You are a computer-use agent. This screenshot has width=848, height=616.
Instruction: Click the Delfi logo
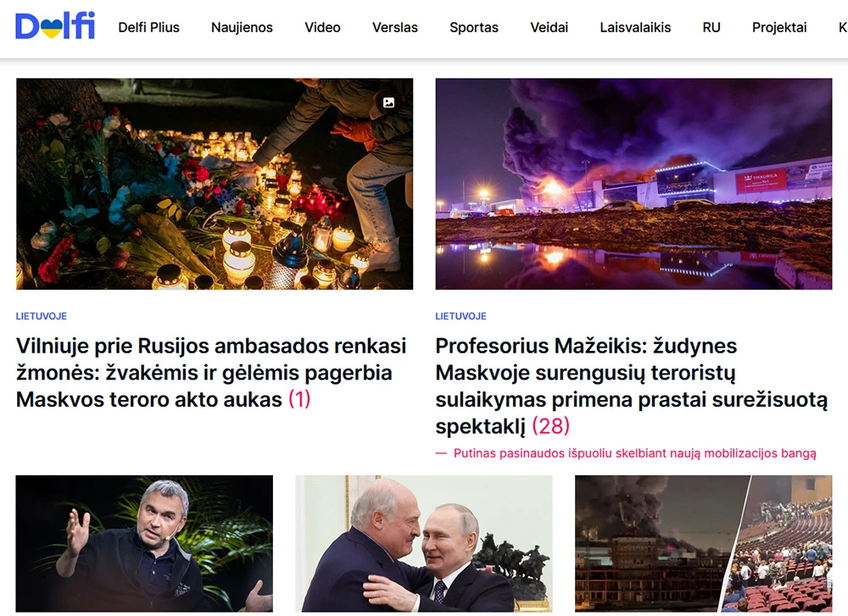55,26
